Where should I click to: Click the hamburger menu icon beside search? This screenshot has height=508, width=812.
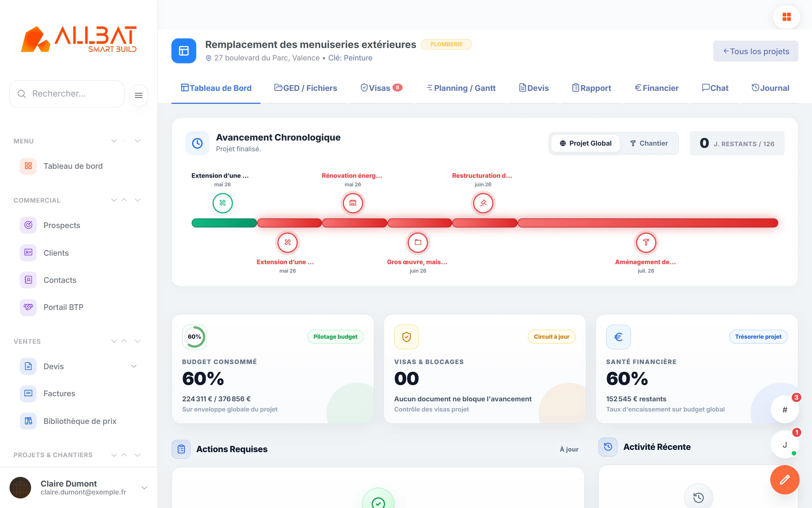(139, 95)
